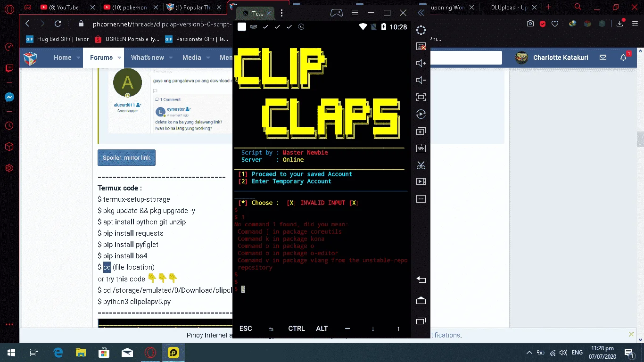This screenshot has width=644, height=362.
Task: Open Windows Start menu
Action: tap(11, 353)
